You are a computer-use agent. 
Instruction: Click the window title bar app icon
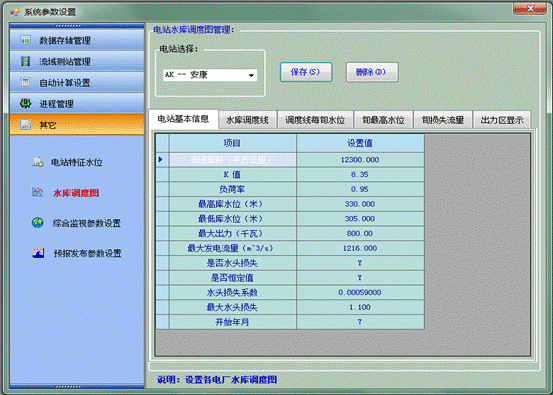point(14,12)
